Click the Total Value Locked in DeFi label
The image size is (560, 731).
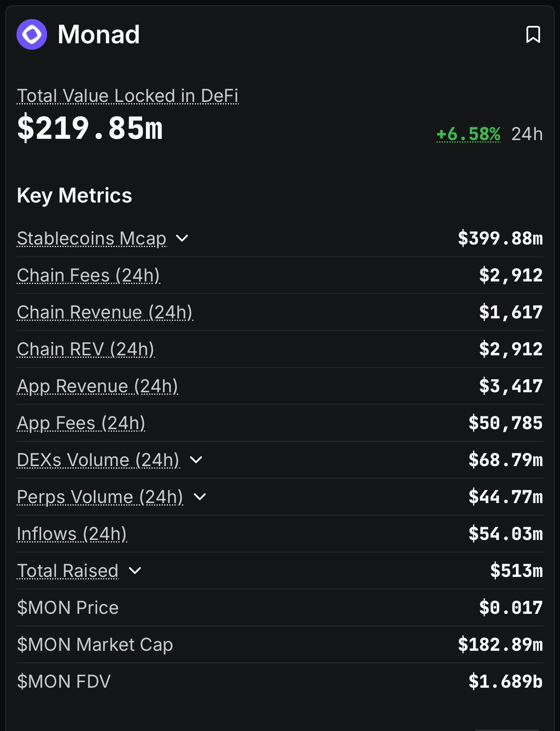tap(127, 96)
